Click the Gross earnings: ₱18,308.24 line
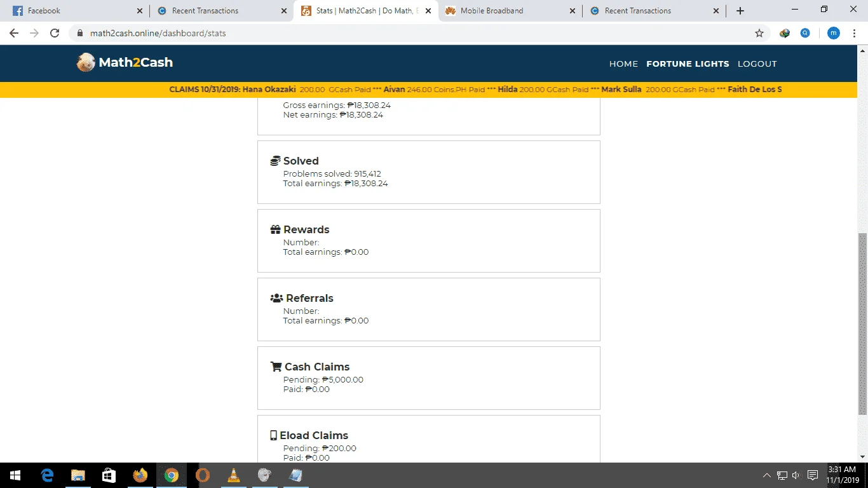Viewport: 868px width, 488px height. 337,105
